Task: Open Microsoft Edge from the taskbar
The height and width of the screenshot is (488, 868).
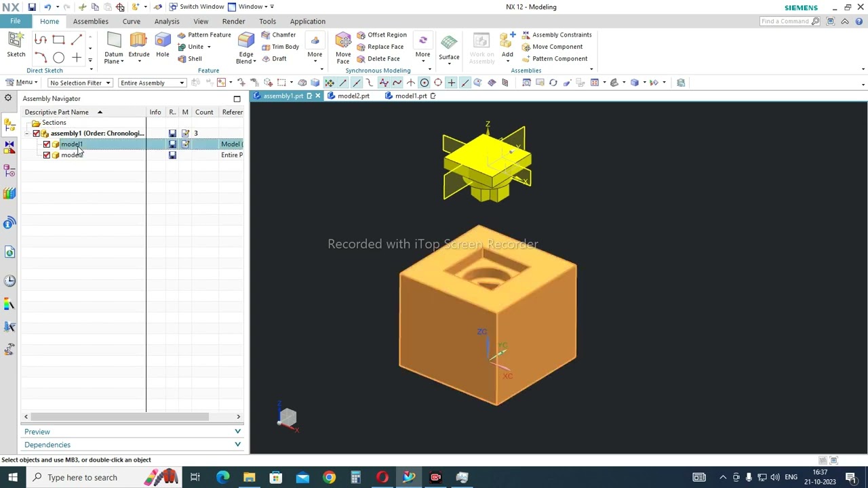Action: coord(222,477)
